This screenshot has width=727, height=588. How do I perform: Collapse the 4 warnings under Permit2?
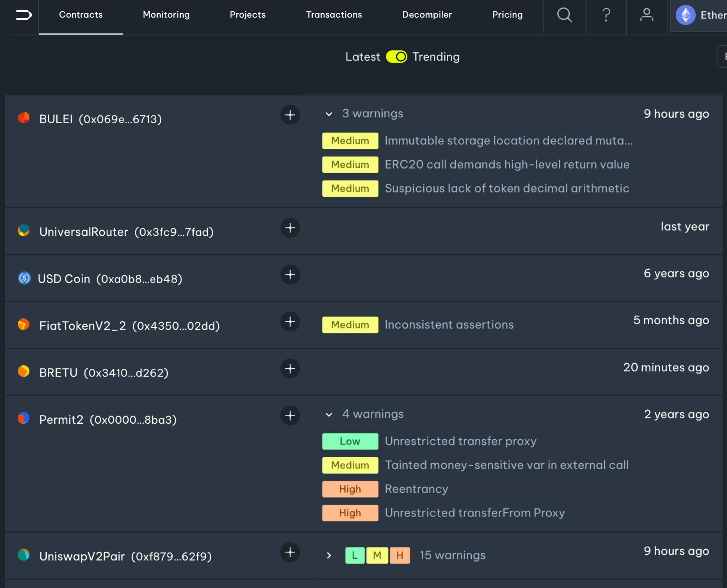328,415
